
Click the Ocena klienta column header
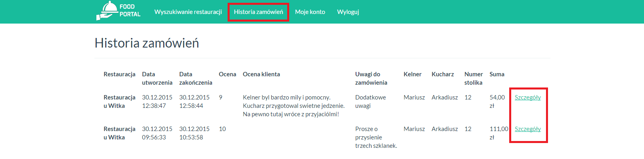point(261,74)
